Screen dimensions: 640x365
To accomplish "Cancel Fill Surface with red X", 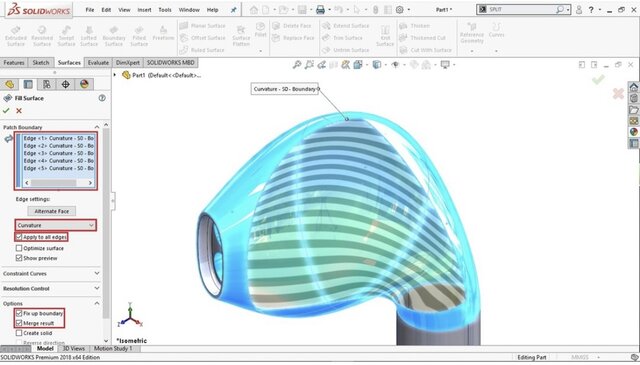I will [x=19, y=111].
